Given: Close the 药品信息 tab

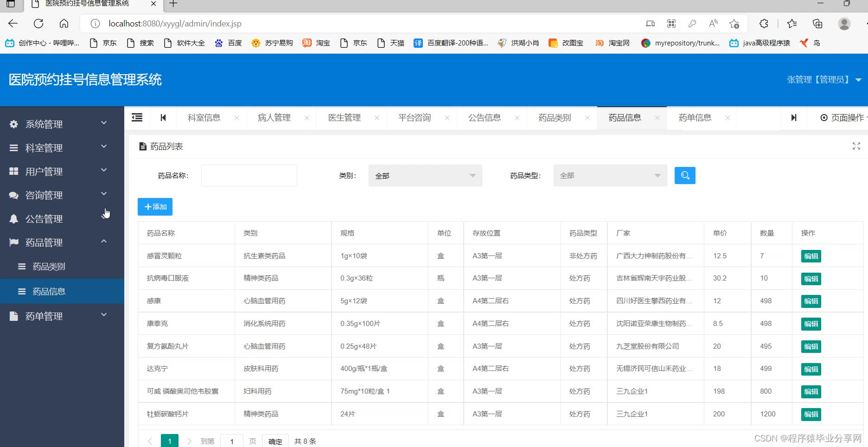Looking at the screenshot, I should tap(657, 118).
